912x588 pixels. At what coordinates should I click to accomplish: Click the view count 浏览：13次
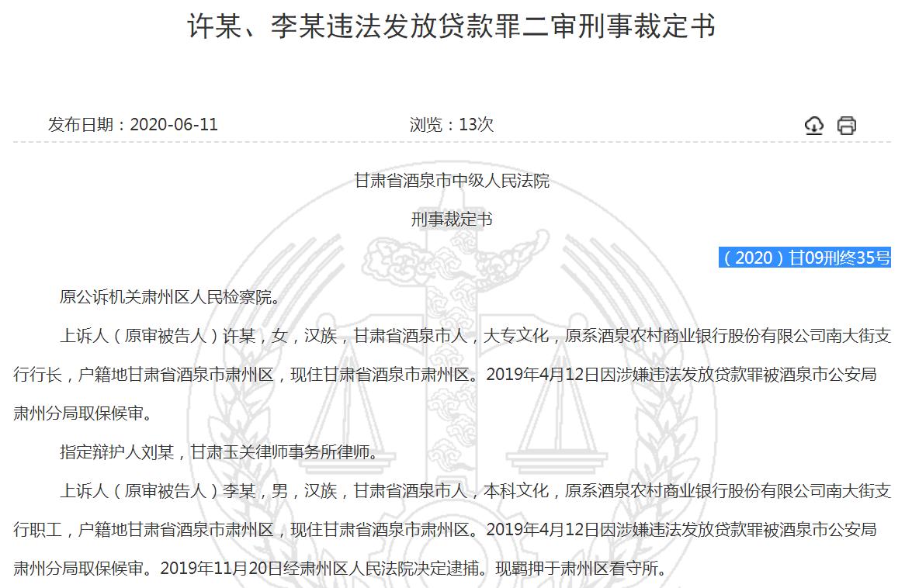(452, 125)
